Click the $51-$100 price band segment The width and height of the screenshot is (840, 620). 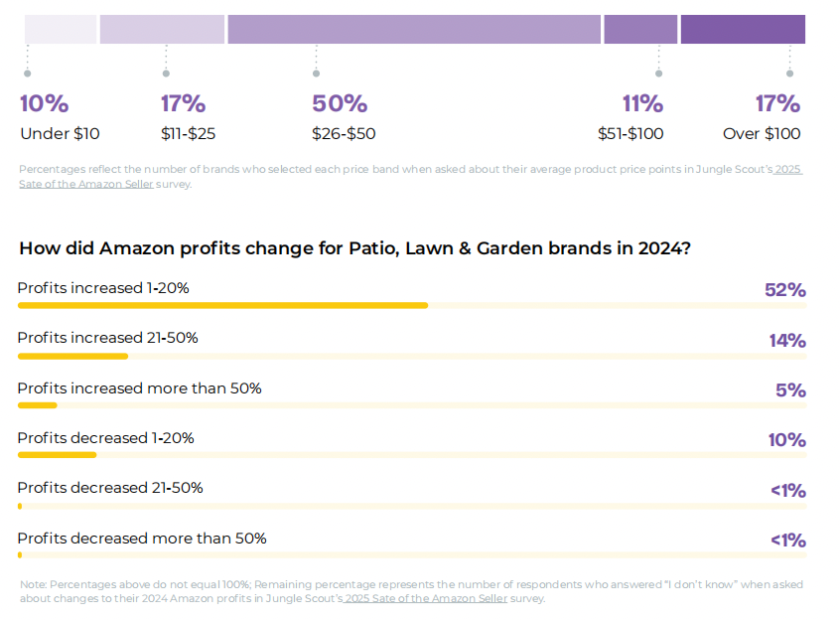(640, 30)
